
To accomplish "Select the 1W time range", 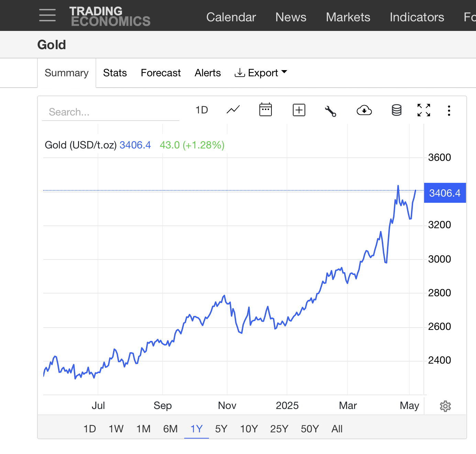I will [116, 429].
